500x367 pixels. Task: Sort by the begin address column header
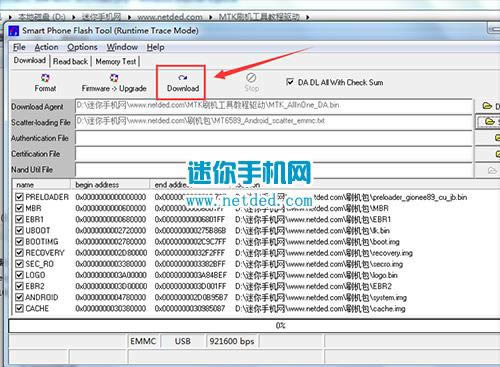pyautogui.click(x=110, y=185)
